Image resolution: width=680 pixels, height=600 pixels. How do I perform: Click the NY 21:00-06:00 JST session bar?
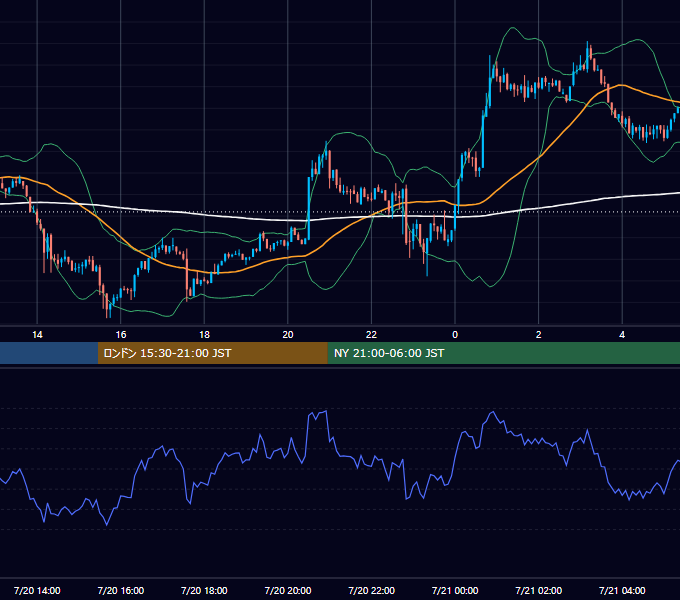503,353
